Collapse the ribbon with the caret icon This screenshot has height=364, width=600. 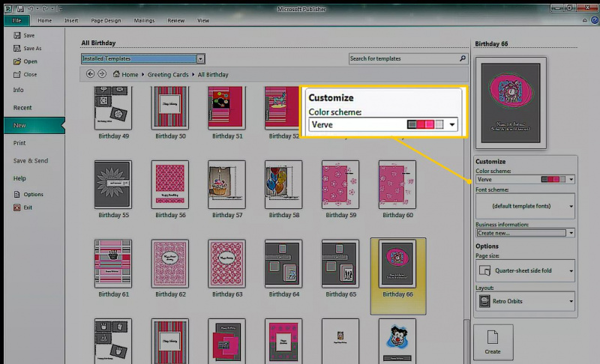tap(585, 20)
